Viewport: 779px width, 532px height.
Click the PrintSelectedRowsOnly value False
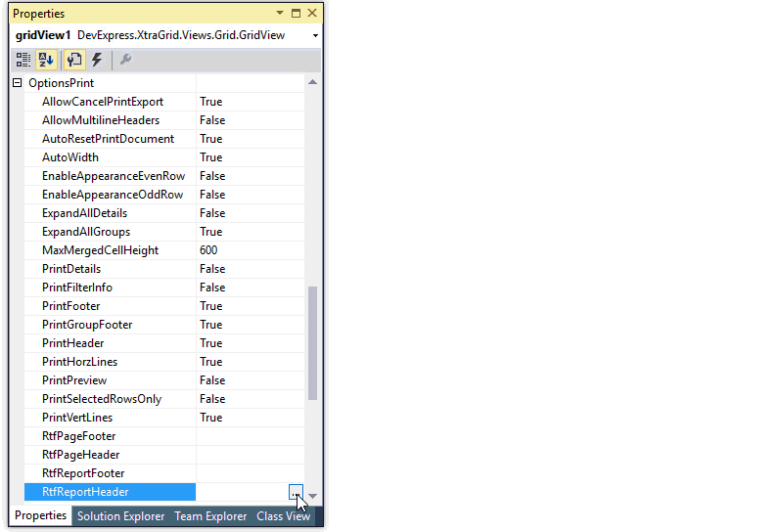pos(212,399)
